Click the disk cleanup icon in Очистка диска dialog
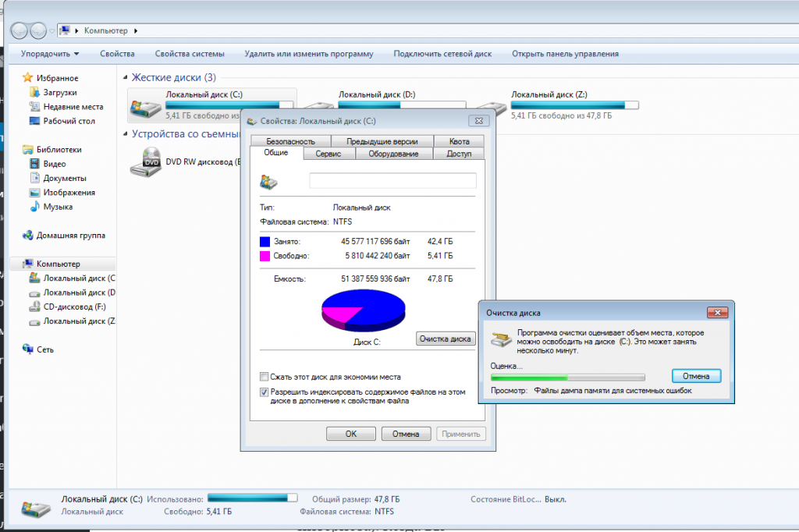799x532 pixels. [x=501, y=339]
